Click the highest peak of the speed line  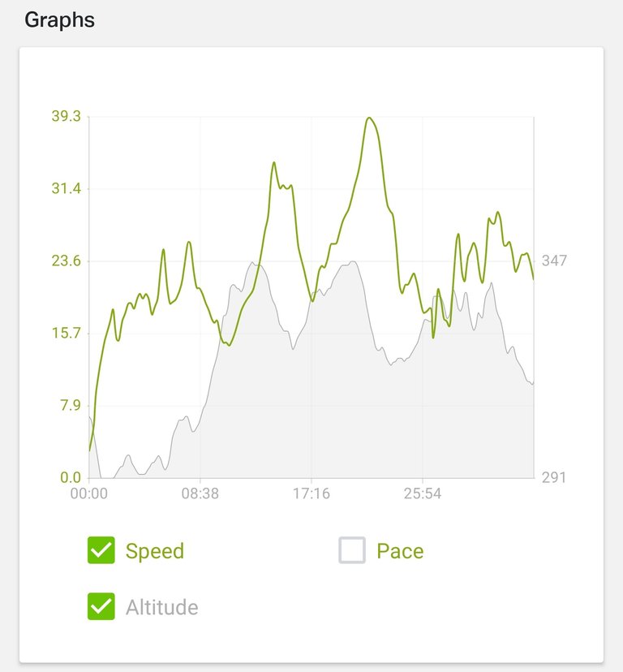click(x=369, y=118)
